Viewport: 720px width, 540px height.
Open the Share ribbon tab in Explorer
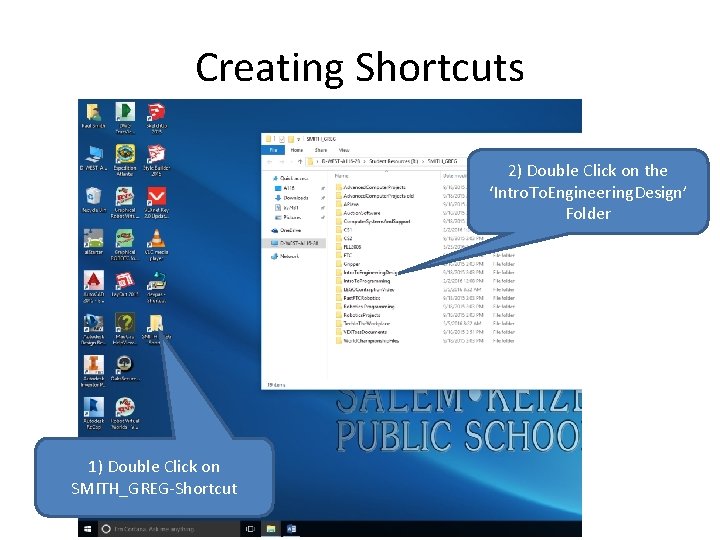321,150
